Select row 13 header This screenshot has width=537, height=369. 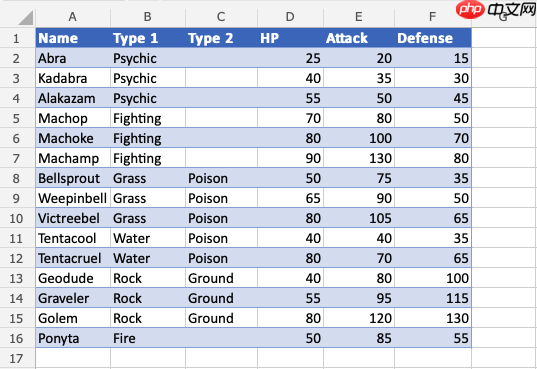(x=16, y=279)
